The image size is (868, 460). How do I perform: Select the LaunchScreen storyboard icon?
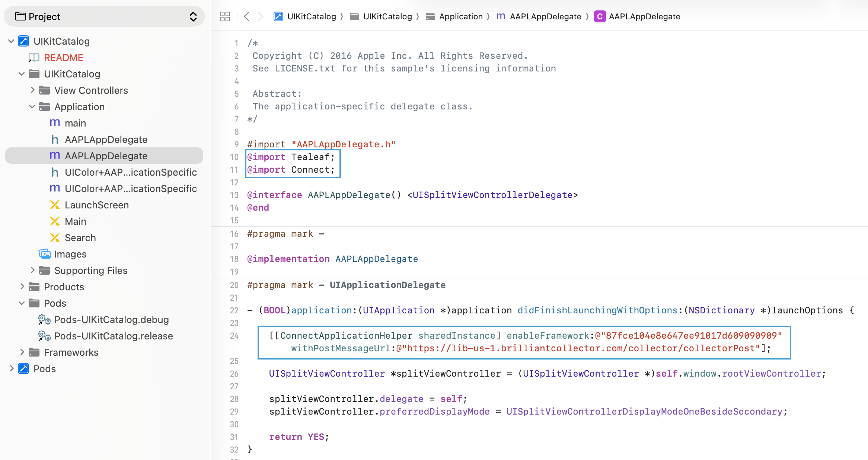(x=55, y=205)
